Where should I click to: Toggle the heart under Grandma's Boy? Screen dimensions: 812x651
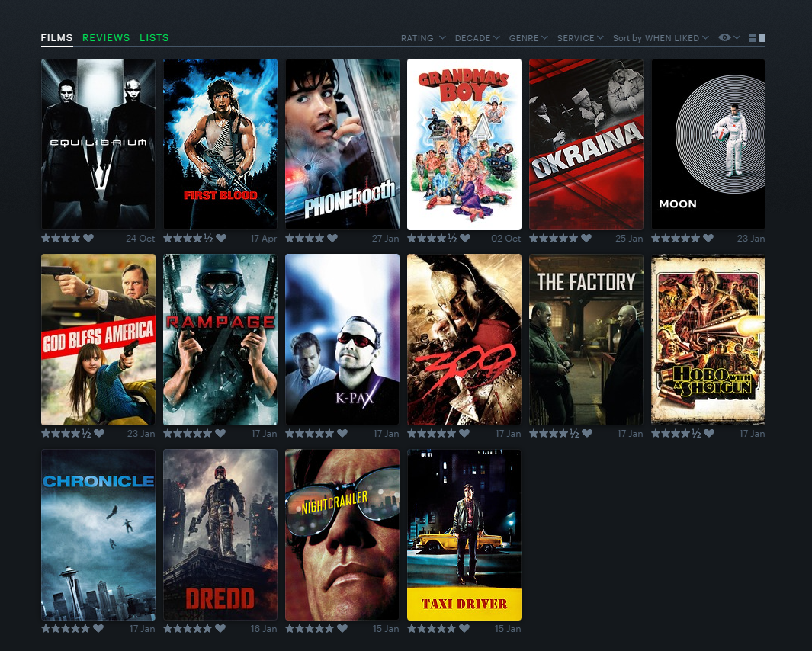tap(465, 239)
